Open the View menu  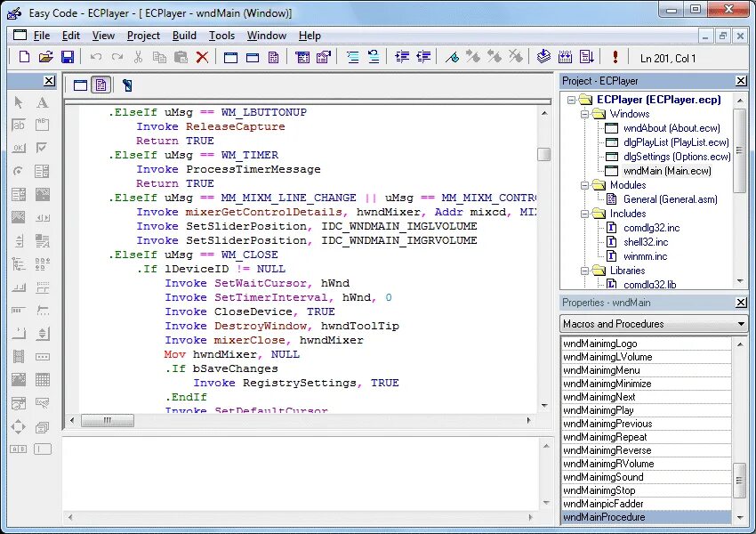(x=103, y=36)
